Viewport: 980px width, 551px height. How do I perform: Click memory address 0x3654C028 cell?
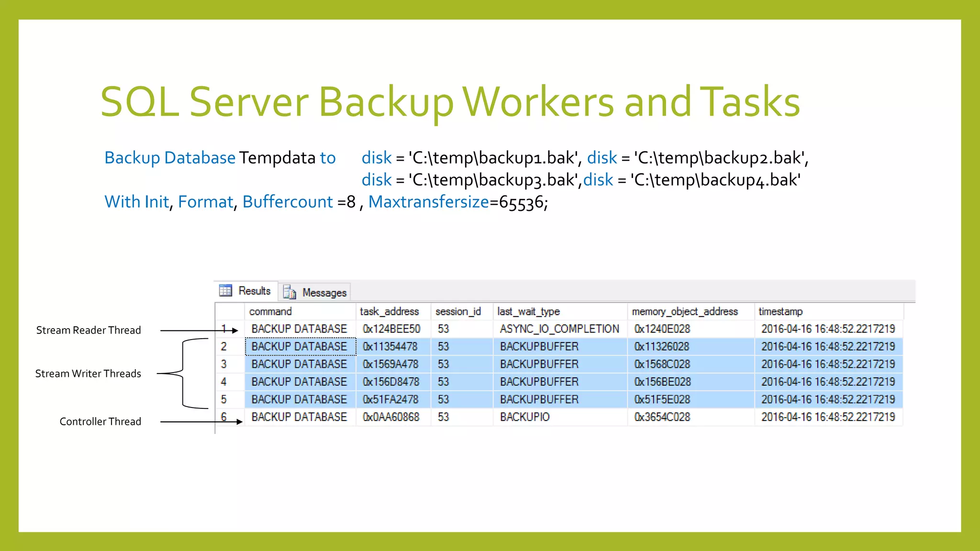click(662, 417)
